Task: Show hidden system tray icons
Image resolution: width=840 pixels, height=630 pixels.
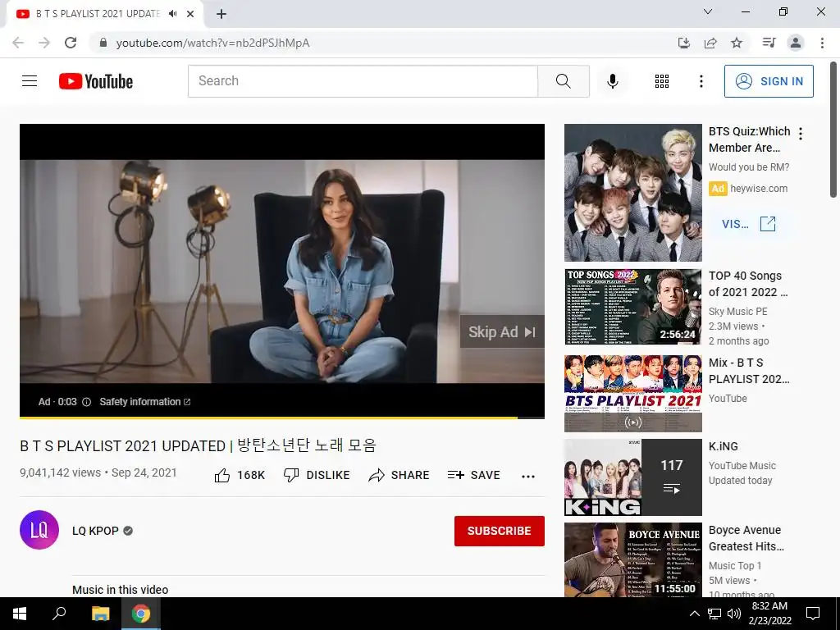Action: pos(694,614)
